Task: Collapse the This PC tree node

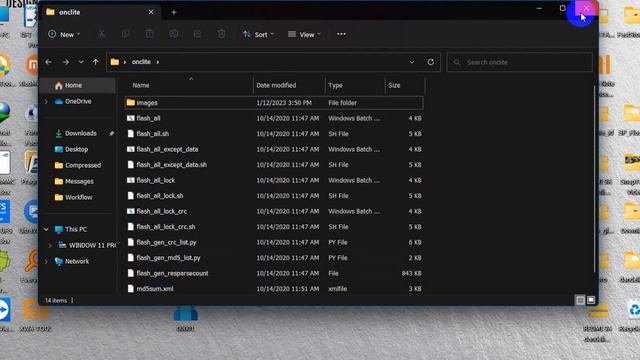Action: click(46, 229)
